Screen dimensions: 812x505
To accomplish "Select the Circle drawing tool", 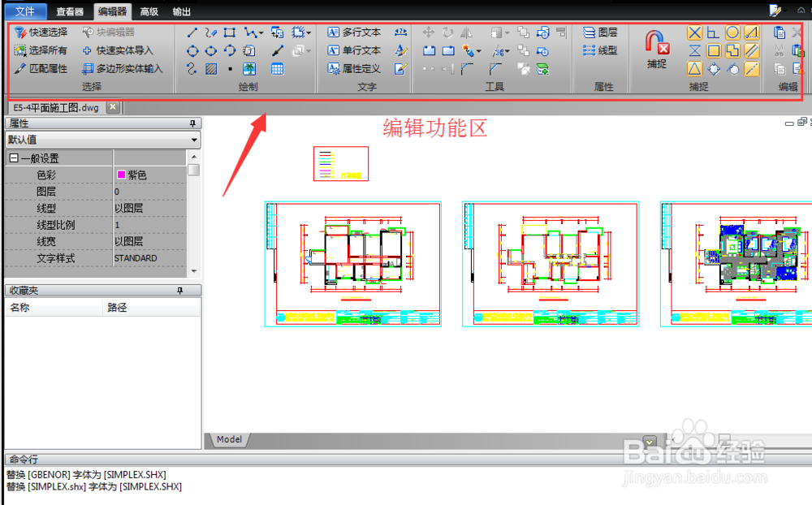I will tap(192, 51).
